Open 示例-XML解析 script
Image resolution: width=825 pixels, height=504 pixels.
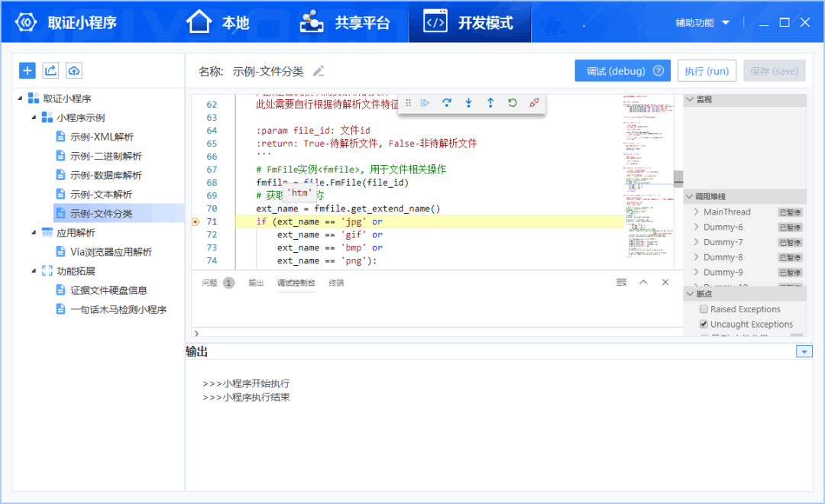(102, 137)
